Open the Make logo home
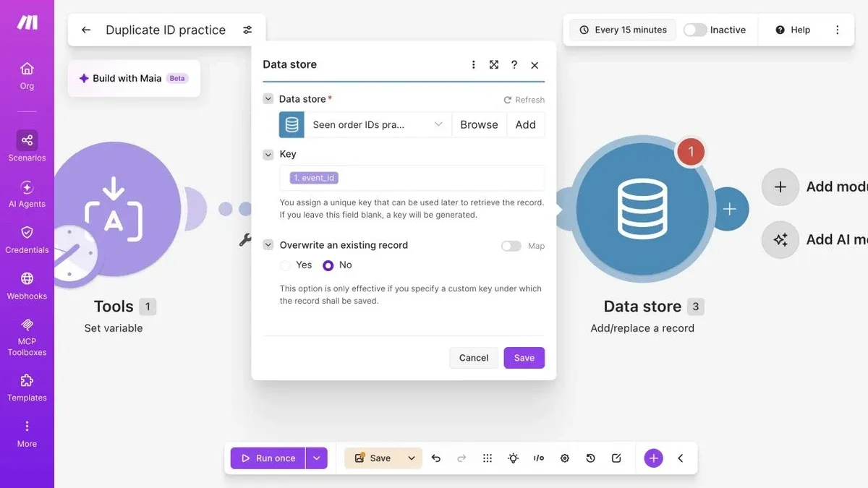Viewport: 868px width, 488px height. pyautogui.click(x=27, y=22)
